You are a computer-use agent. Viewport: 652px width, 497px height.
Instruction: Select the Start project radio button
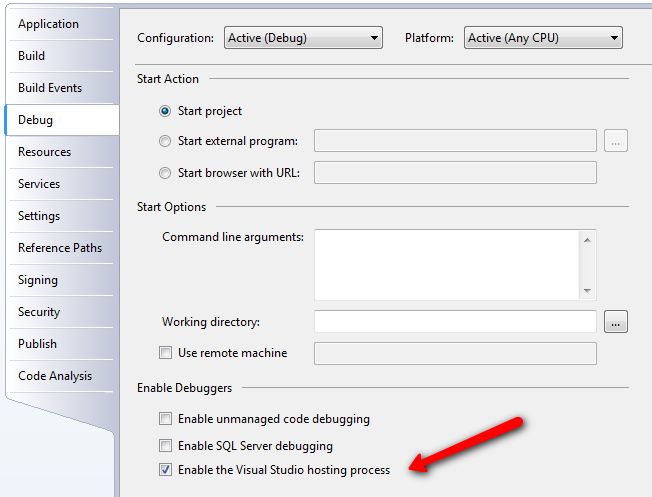(x=165, y=111)
